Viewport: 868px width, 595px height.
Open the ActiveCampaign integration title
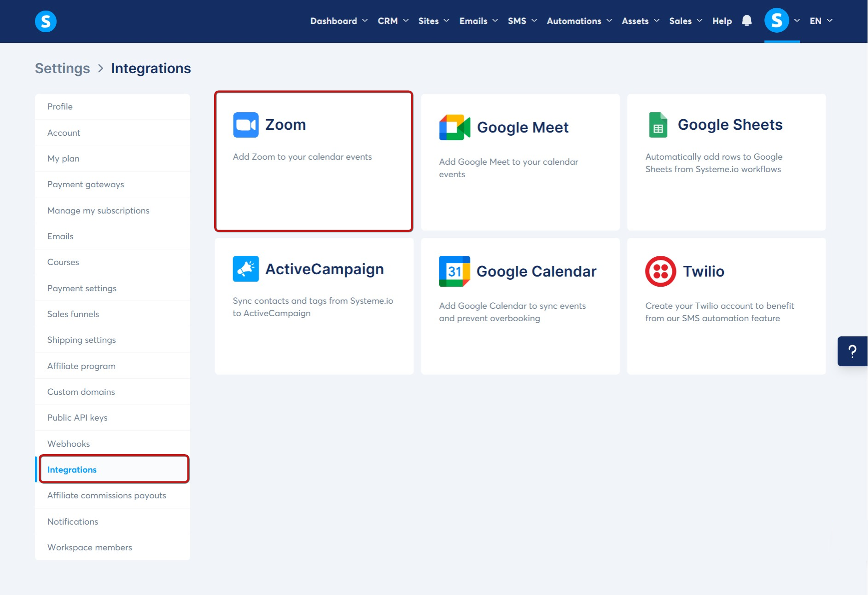click(325, 269)
